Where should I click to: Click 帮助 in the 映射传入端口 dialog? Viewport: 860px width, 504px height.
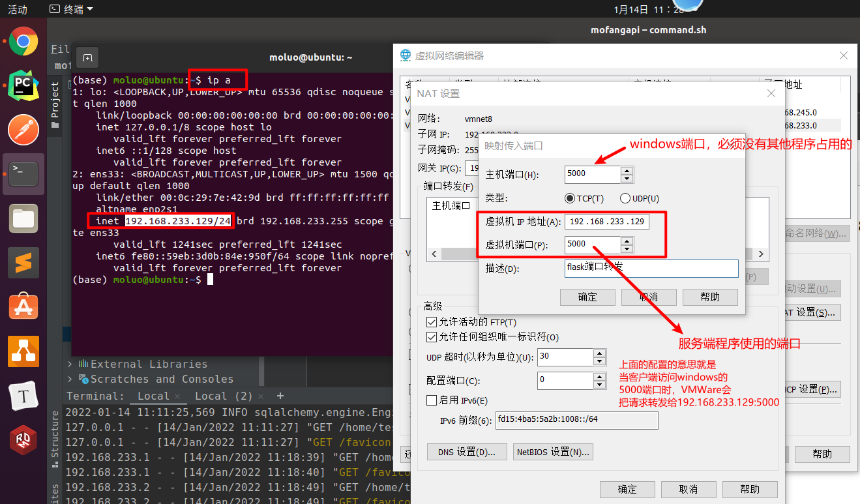click(x=710, y=297)
